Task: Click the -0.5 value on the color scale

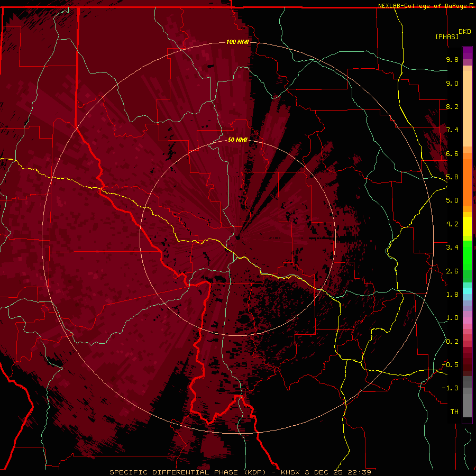Action: click(450, 365)
